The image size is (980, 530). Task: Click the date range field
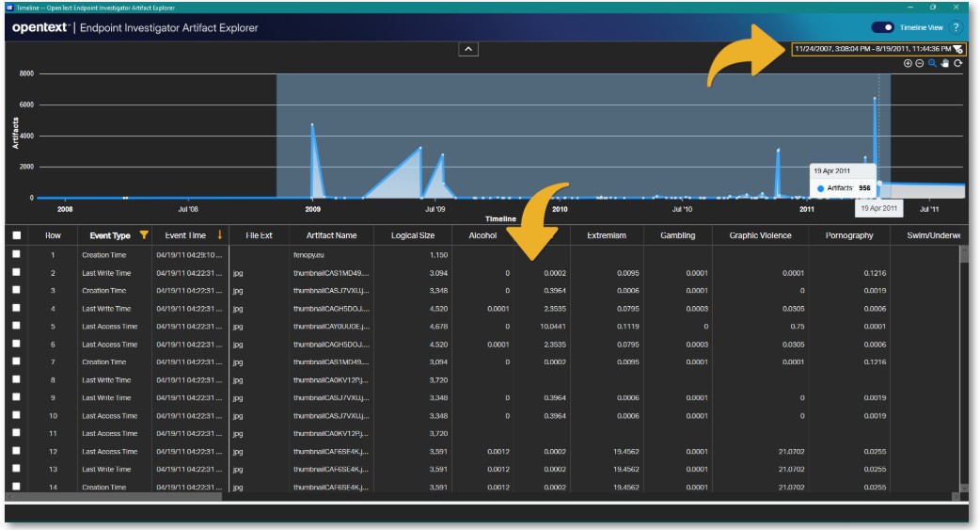point(870,49)
